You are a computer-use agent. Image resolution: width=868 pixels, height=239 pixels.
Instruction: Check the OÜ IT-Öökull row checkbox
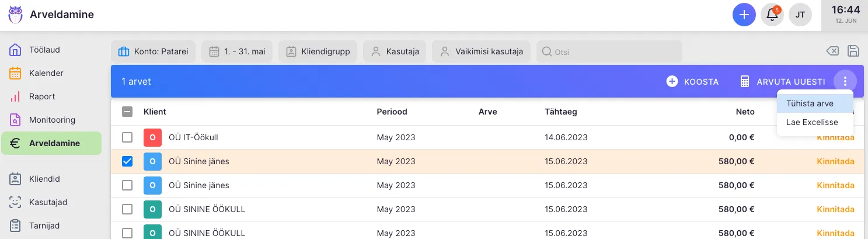click(127, 137)
